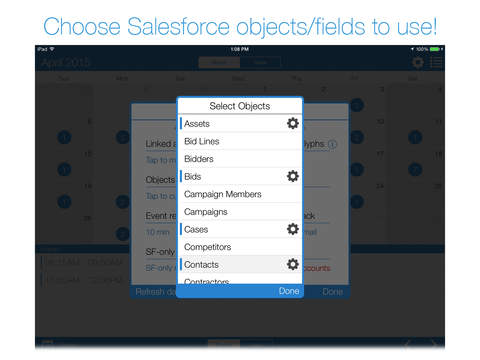This screenshot has width=480, height=360.
Task: Tap the Select Objects title header
Action: (240, 106)
